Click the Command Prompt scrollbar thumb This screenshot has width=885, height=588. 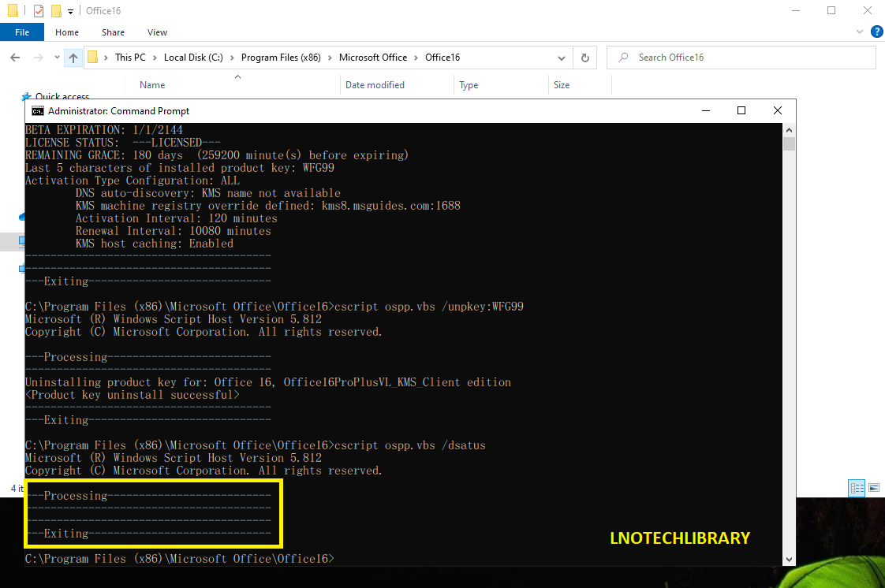tap(789, 143)
